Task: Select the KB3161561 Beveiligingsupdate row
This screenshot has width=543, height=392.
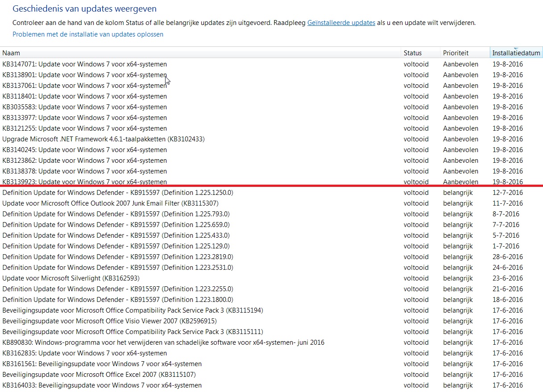Action: [271, 364]
